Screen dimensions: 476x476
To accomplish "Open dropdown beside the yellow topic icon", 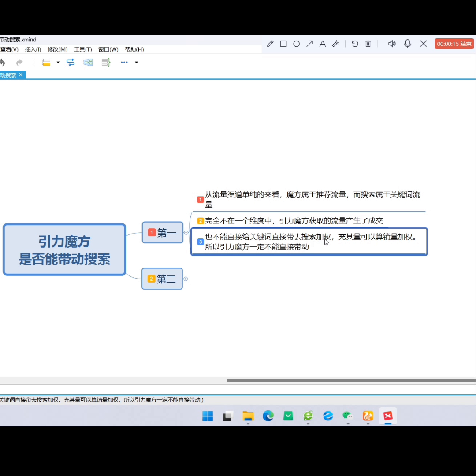I will coord(58,63).
